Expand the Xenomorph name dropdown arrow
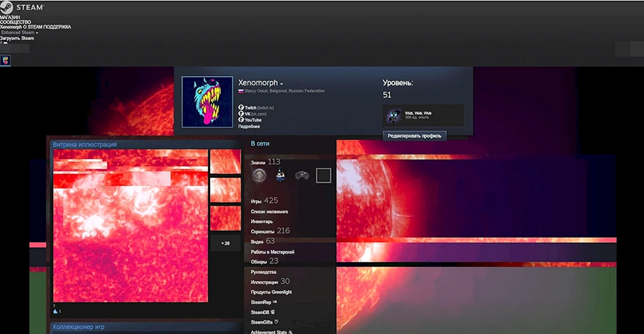The height and width of the screenshot is (334, 644). (282, 84)
